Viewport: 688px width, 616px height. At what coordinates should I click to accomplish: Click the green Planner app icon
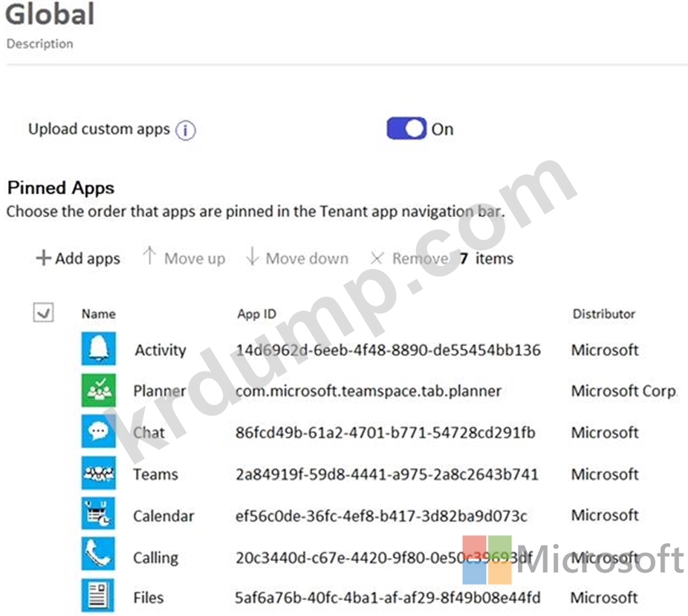[98, 391]
